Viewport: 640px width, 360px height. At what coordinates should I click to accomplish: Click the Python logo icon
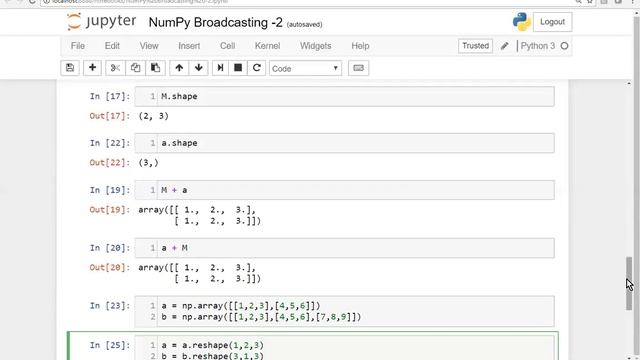click(522, 22)
